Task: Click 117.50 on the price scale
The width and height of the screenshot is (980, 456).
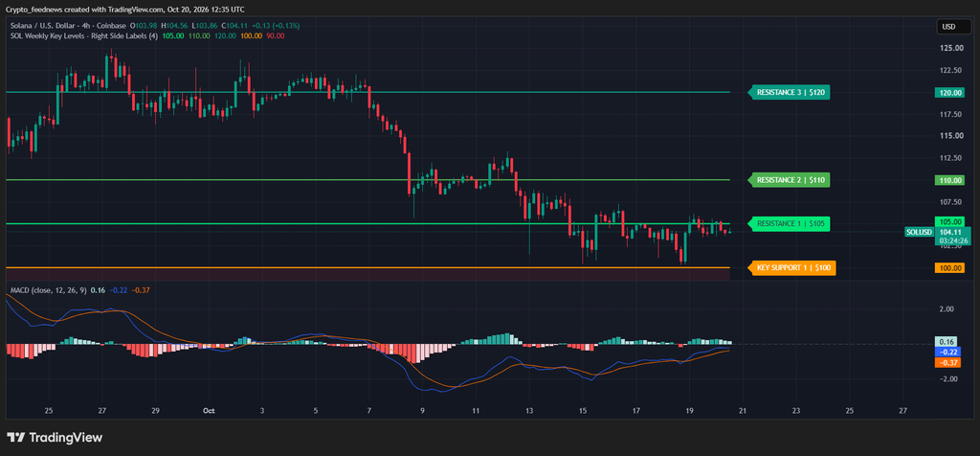Action: tap(949, 114)
